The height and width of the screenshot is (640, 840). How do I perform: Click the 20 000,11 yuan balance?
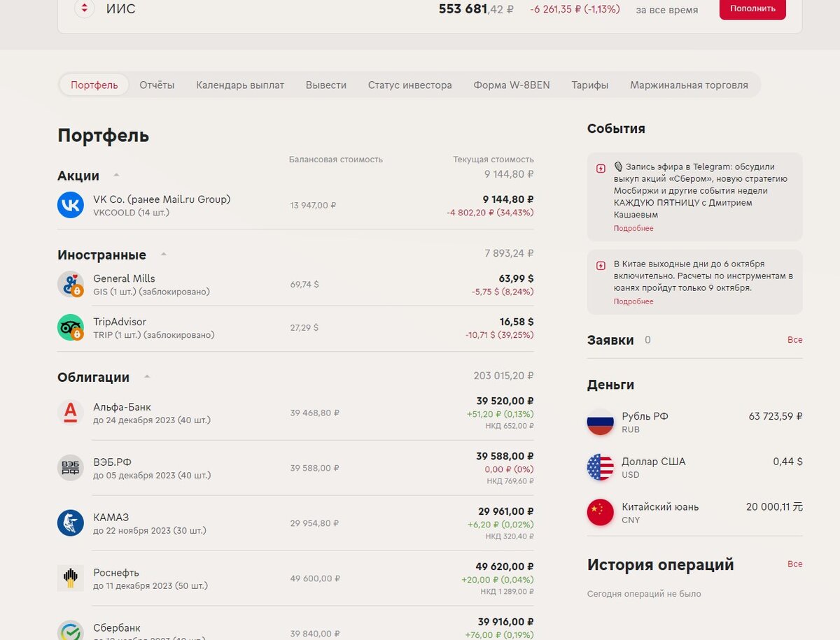(774, 507)
